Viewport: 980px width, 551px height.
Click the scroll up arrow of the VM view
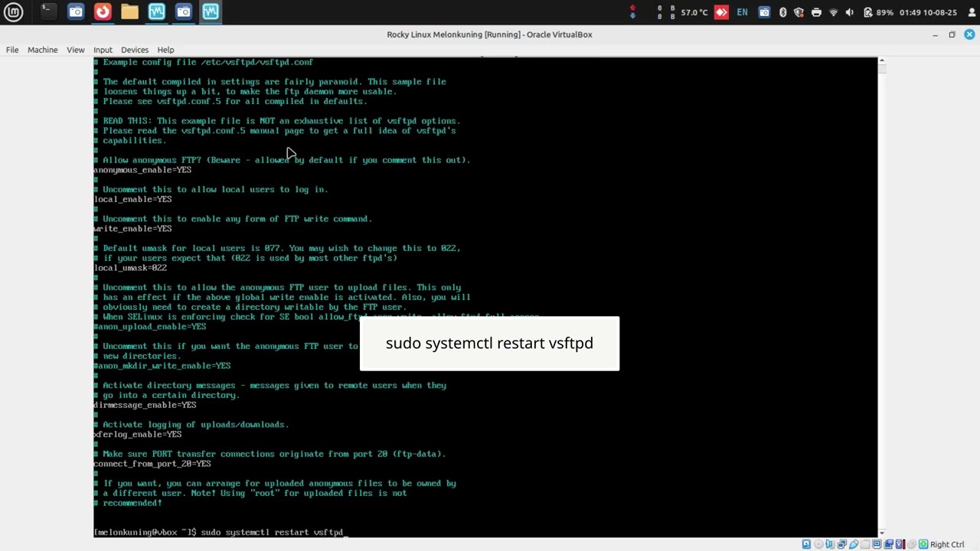pos(881,60)
